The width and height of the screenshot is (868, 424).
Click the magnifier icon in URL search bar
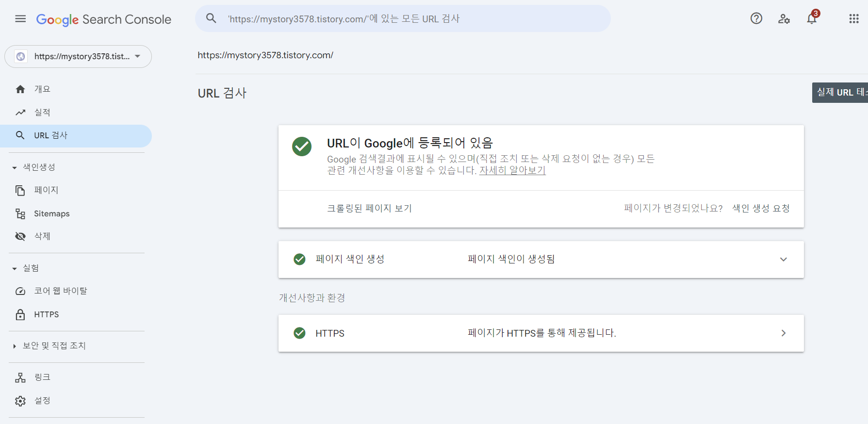tap(211, 18)
